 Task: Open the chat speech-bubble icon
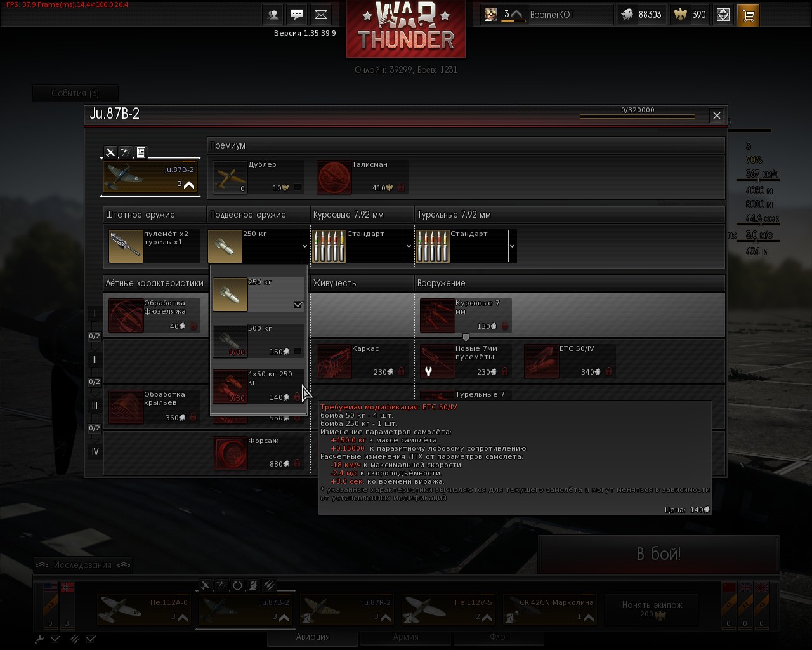point(297,15)
